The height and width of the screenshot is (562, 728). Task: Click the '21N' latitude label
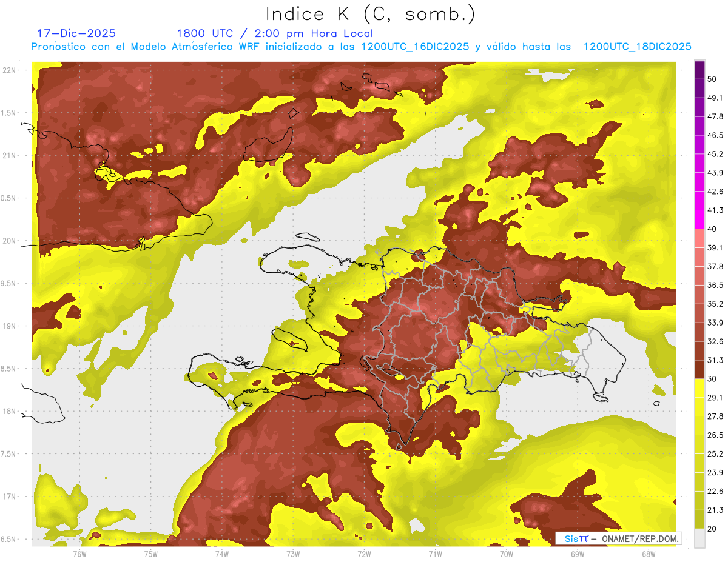[10, 155]
